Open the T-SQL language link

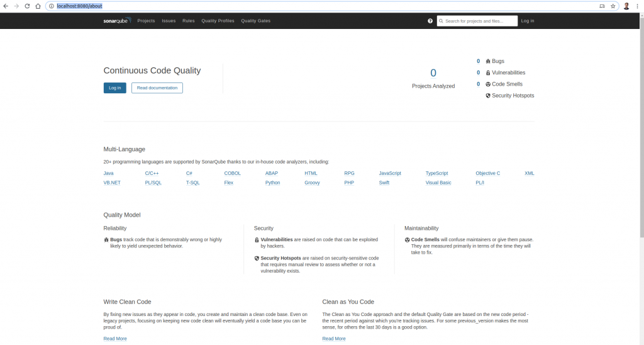click(192, 183)
